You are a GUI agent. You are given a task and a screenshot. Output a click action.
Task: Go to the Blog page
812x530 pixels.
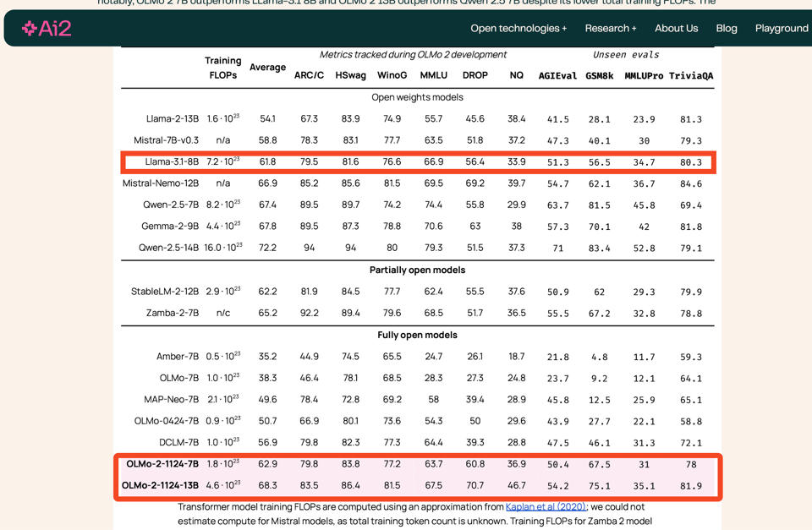pos(727,29)
